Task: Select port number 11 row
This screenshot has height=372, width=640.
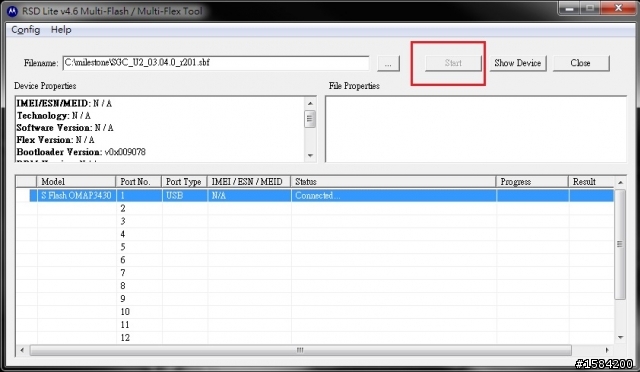Action: [314, 325]
